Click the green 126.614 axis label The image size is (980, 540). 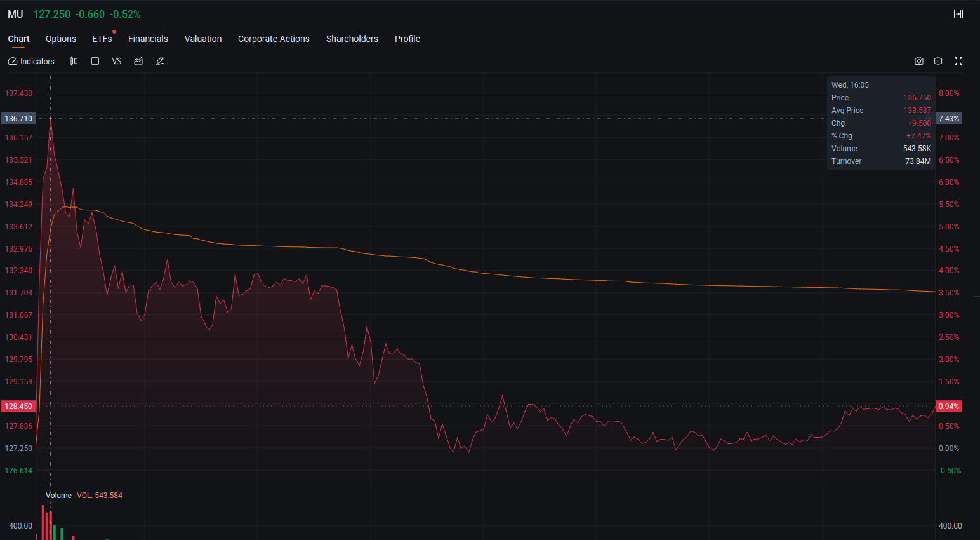pos(18,471)
